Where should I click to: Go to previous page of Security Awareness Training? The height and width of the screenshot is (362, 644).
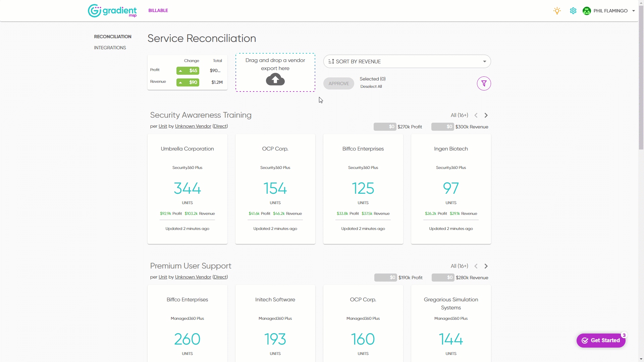coord(476,115)
